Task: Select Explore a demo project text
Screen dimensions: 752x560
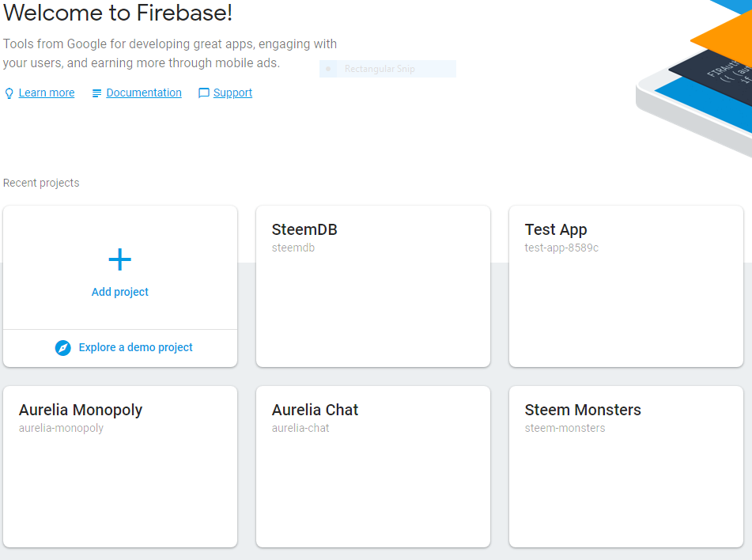Action: (x=136, y=347)
